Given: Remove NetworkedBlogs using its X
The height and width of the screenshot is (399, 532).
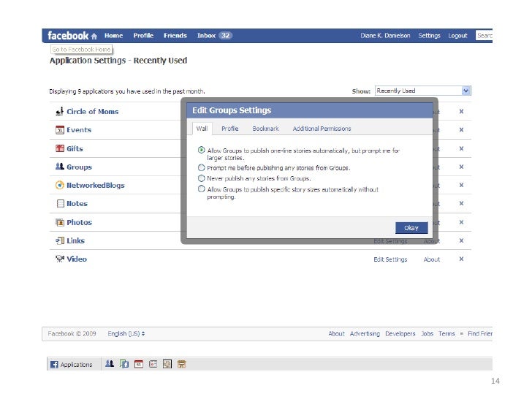Looking at the screenshot, I should (461, 185).
